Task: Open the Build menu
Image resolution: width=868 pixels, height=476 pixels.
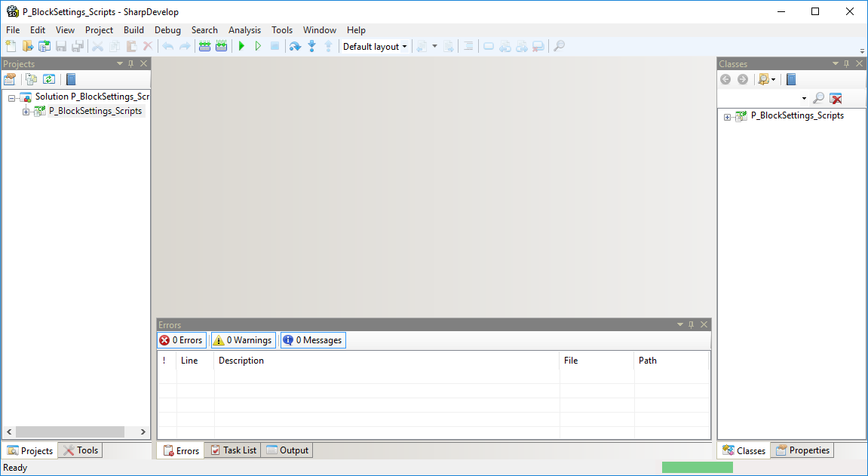Action: tap(133, 30)
